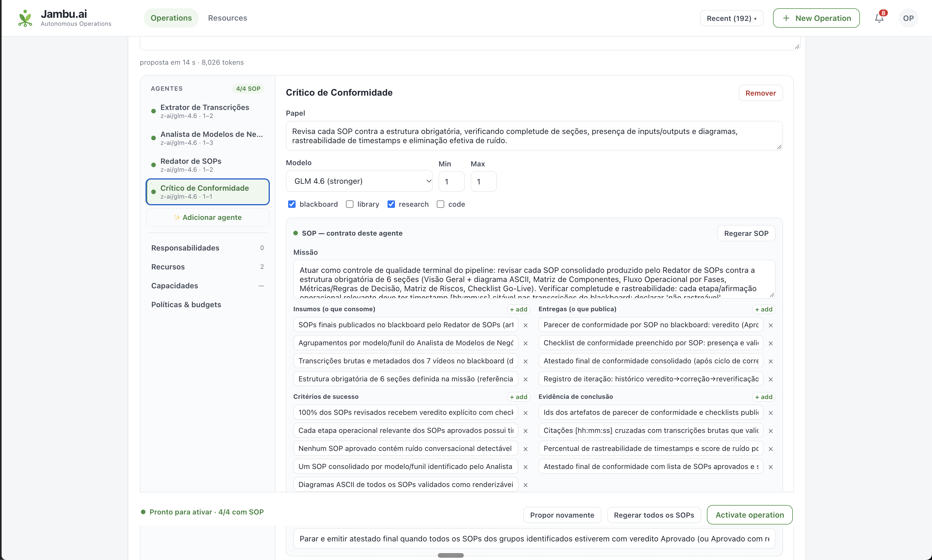Click the Missão text area
This screenshot has width=932, height=560.
pyautogui.click(x=534, y=279)
